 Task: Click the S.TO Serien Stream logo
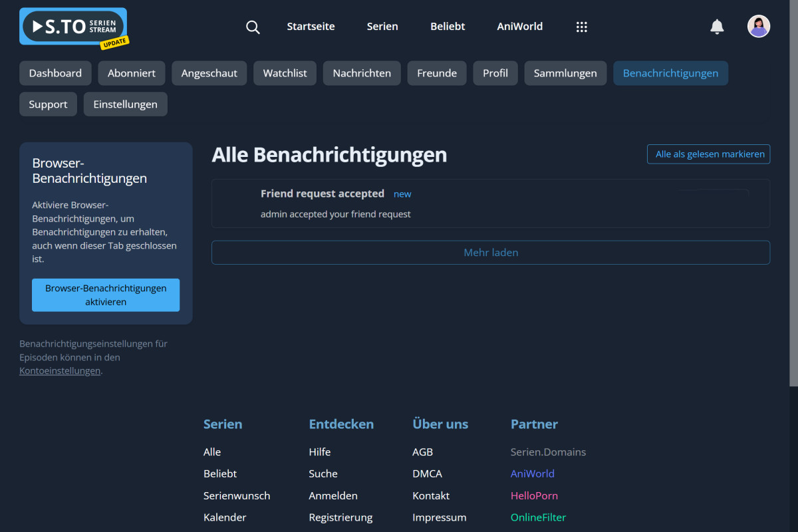coord(72,27)
